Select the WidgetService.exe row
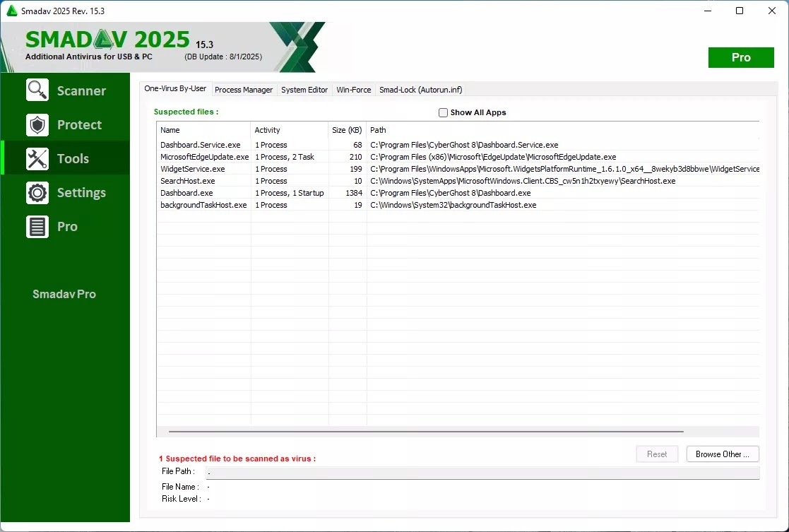 (458, 169)
